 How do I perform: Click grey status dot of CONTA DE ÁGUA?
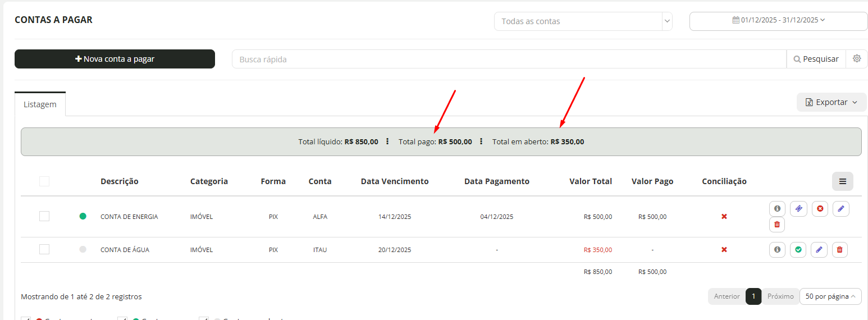coord(83,249)
